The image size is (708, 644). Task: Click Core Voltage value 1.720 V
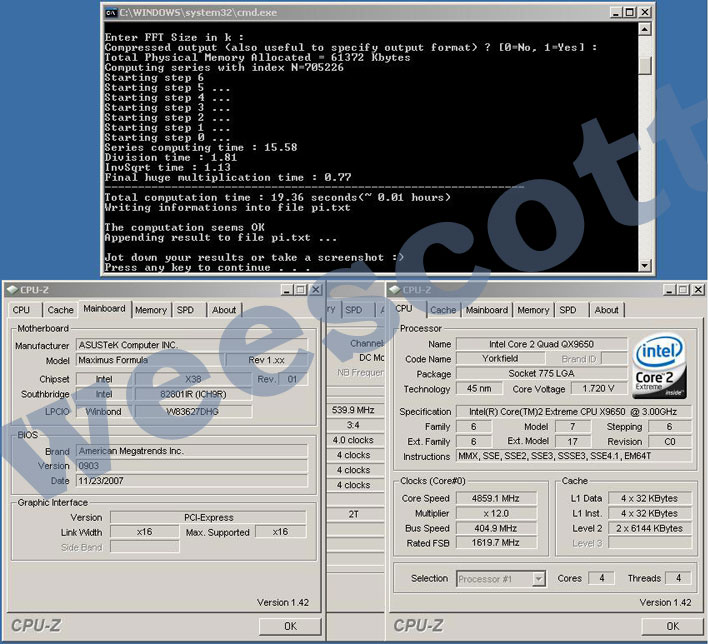click(x=598, y=388)
